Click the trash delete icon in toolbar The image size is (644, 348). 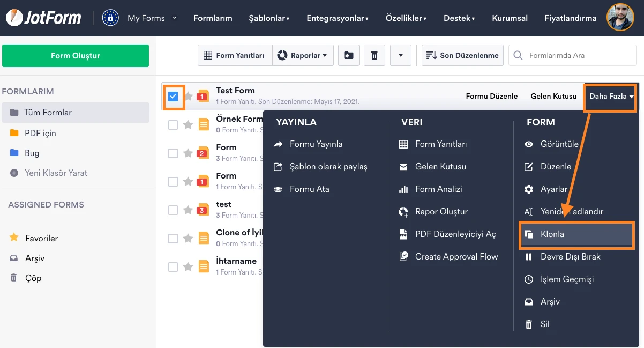375,55
